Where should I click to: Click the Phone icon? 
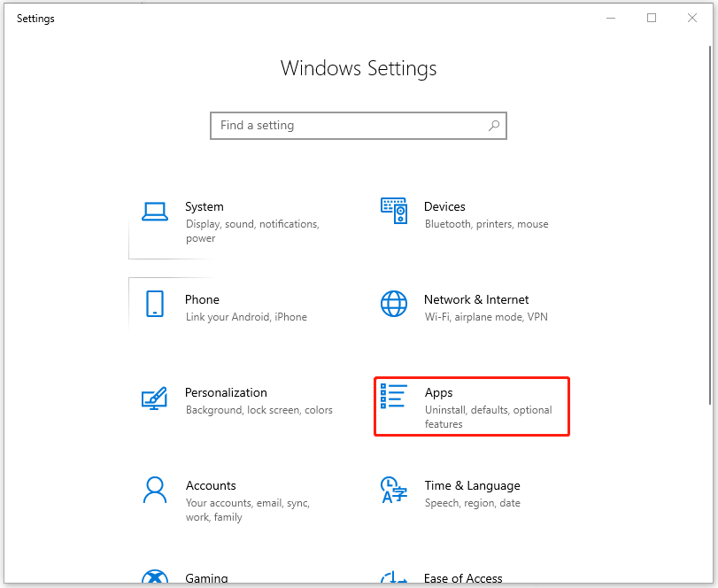[x=155, y=304]
